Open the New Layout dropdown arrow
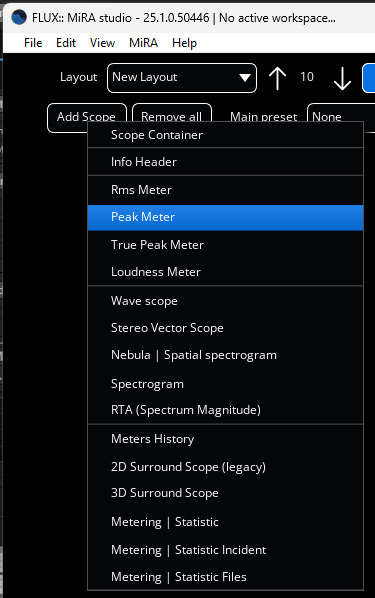 (245, 78)
